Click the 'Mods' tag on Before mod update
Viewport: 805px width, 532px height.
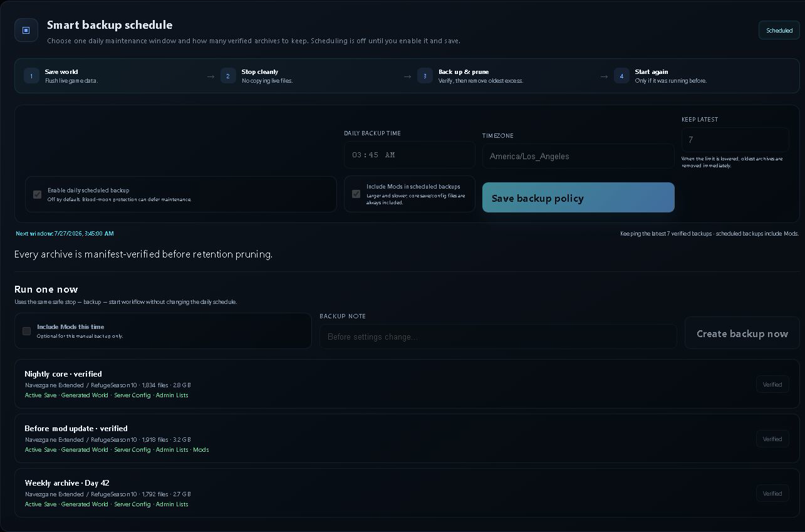201,450
